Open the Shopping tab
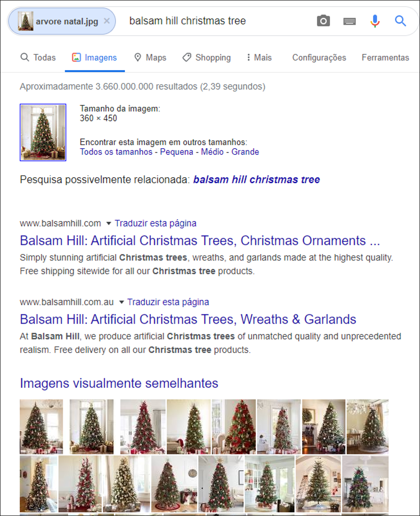 tap(207, 58)
